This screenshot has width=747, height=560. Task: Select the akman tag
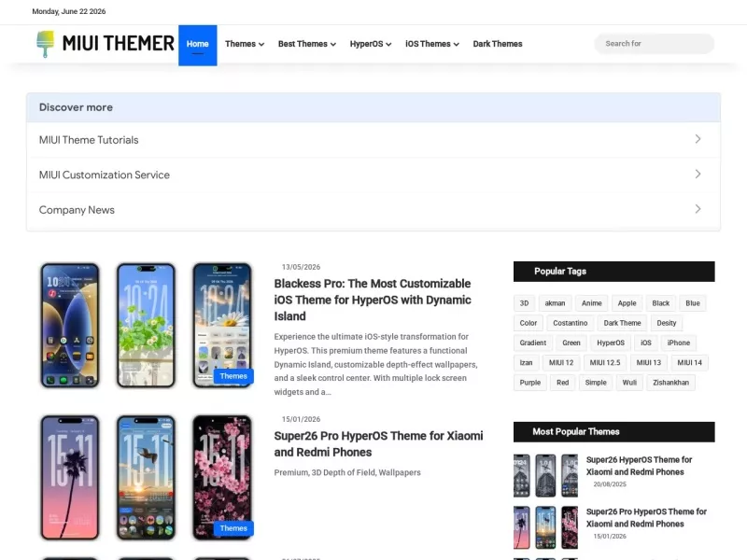[x=555, y=303]
